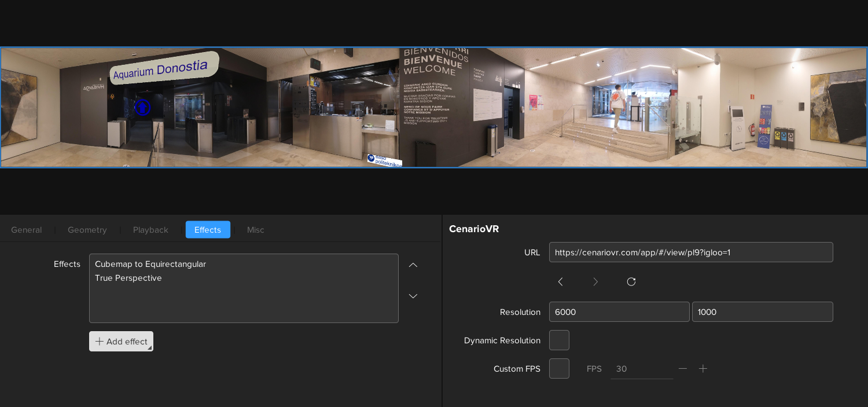Select Cubemap to Equirectangular effect

click(x=150, y=264)
